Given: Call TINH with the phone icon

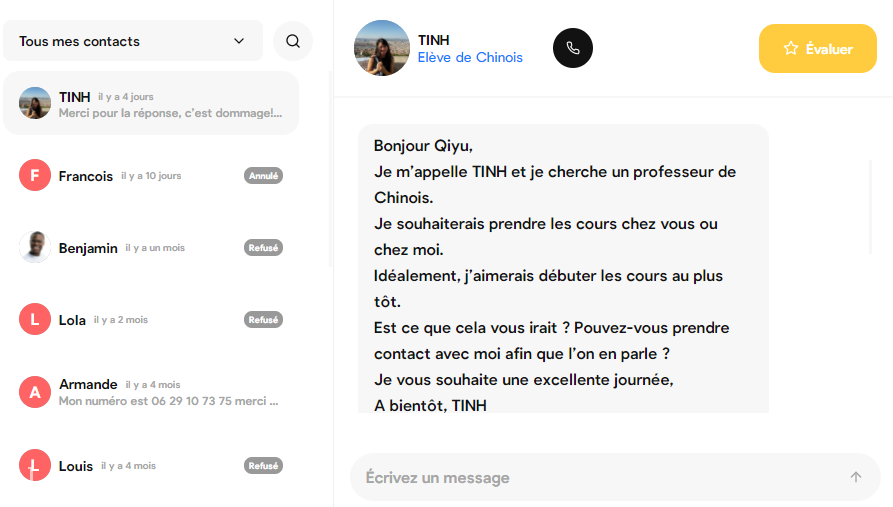Looking at the screenshot, I should 572,48.
